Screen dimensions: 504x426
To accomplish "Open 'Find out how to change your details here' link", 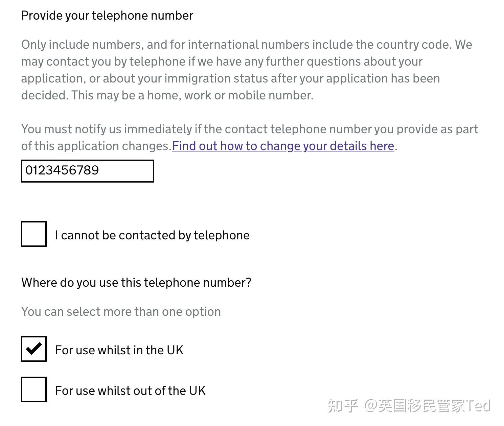I will [x=283, y=146].
